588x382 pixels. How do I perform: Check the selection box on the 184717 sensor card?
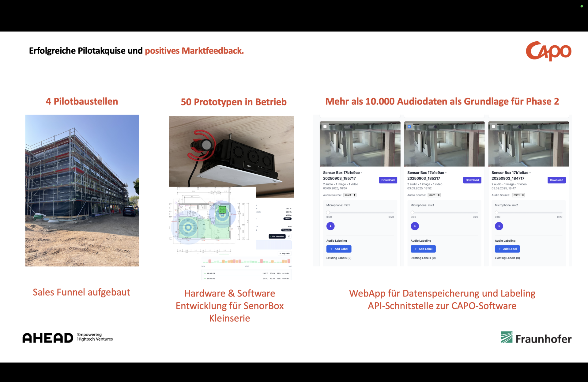coord(494,126)
